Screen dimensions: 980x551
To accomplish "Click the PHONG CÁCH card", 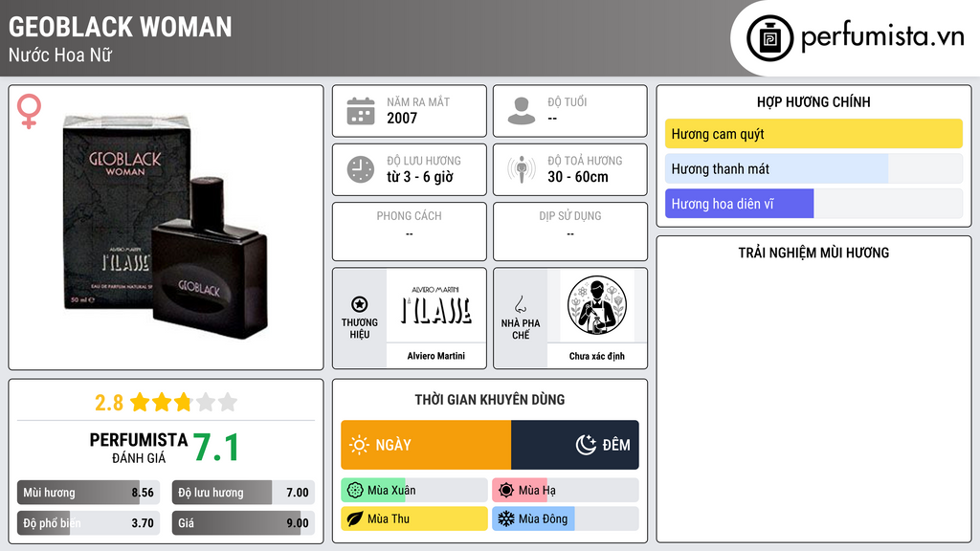I will tap(410, 231).
